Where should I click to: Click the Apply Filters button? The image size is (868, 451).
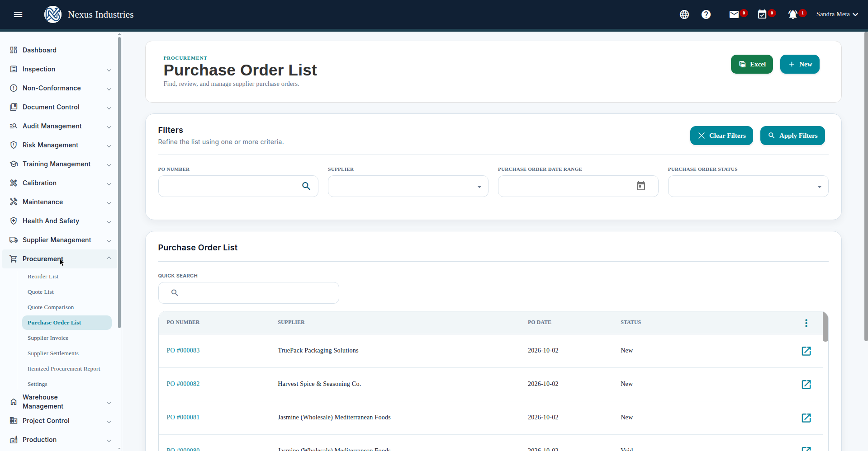792,136
